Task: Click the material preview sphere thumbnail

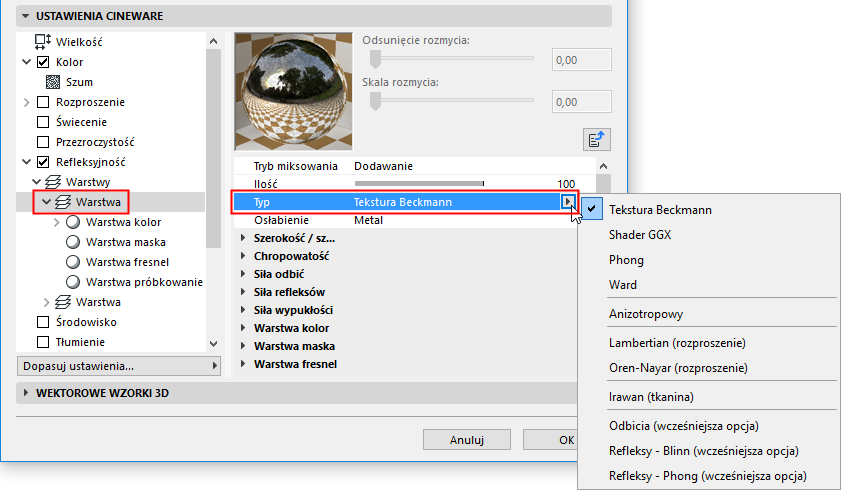Action: point(294,91)
